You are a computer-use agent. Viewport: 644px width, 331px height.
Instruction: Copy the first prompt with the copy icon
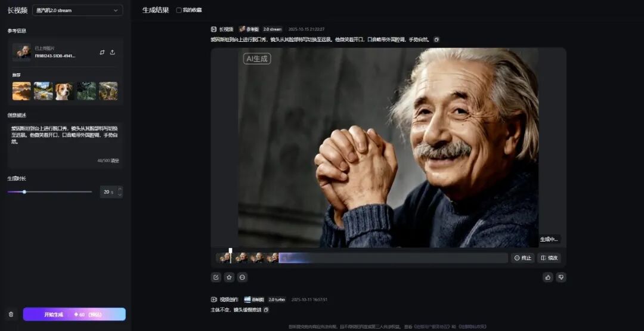coord(436,39)
